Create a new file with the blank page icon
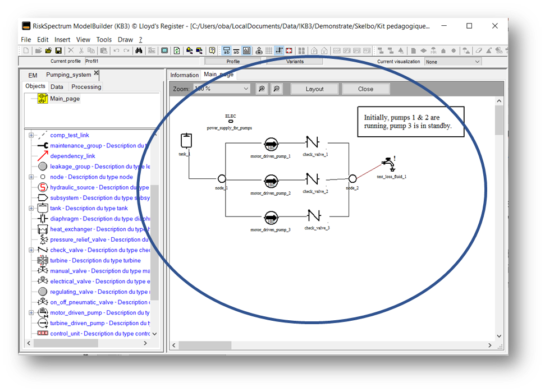This screenshot has height=392, width=545. (x=26, y=50)
